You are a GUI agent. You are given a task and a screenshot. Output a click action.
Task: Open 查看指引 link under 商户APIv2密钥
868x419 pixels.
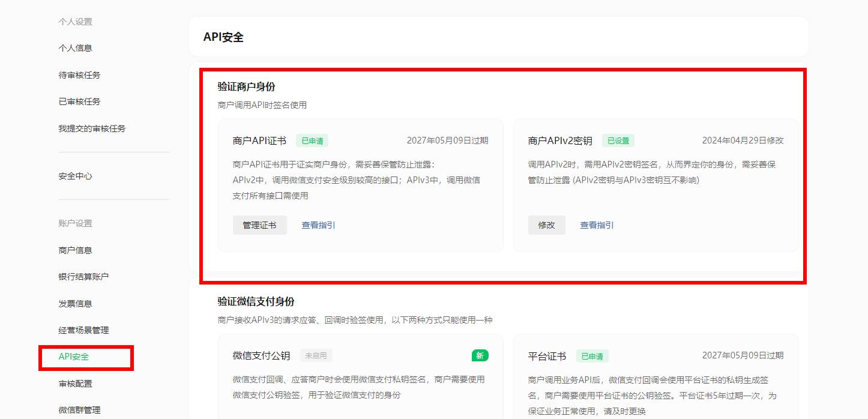point(597,225)
